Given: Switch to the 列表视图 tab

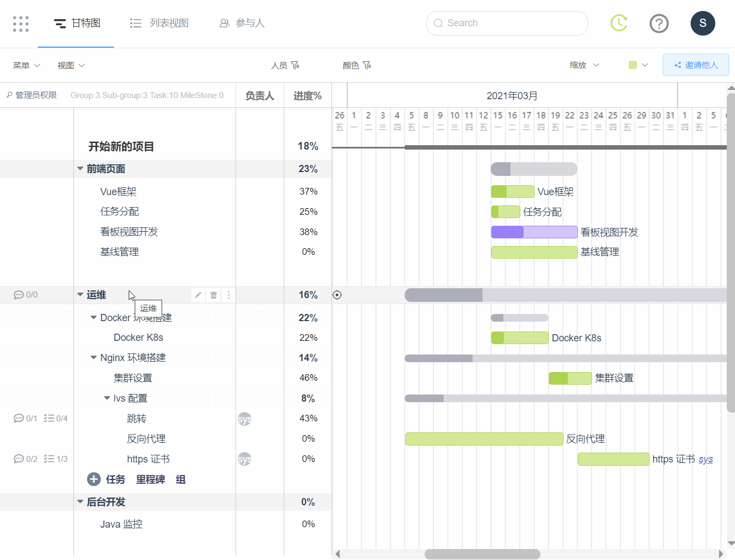Looking at the screenshot, I should [159, 23].
